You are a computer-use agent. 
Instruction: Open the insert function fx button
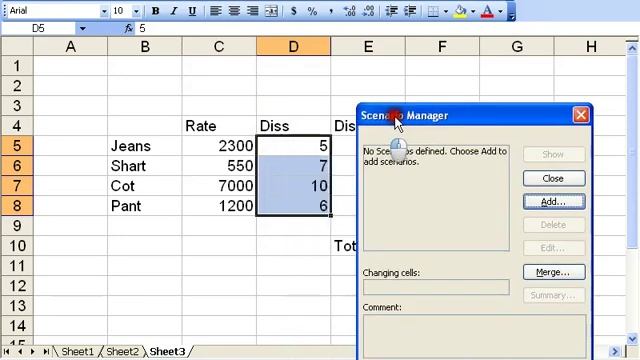(129, 29)
